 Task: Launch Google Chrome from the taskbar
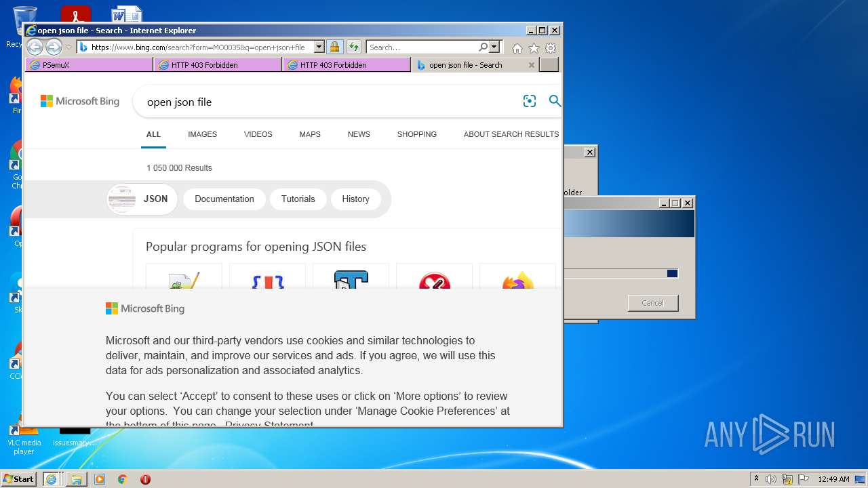[122, 479]
